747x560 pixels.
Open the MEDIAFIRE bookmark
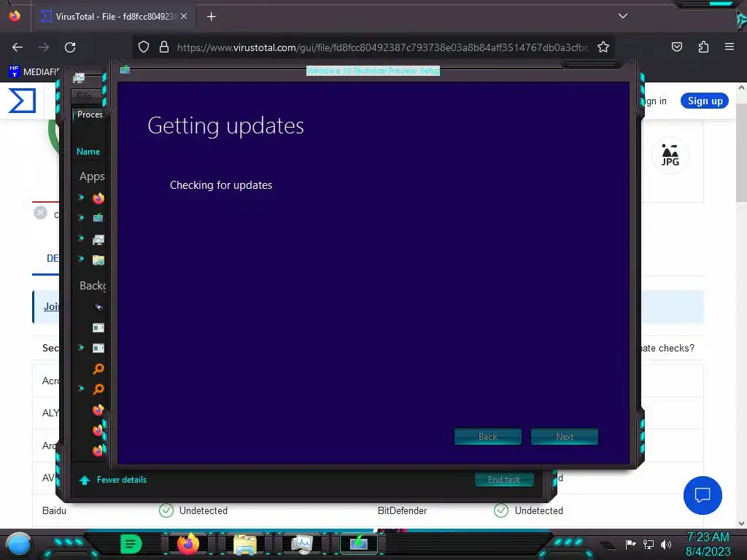click(x=34, y=71)
